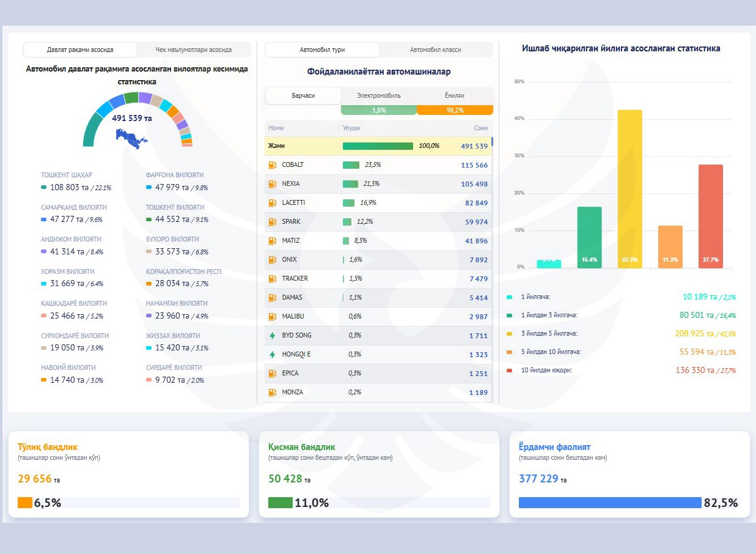Select the Электромобиль filter tab
The height and width of the screenshot is (554, 756).
[x=379, y=96]
